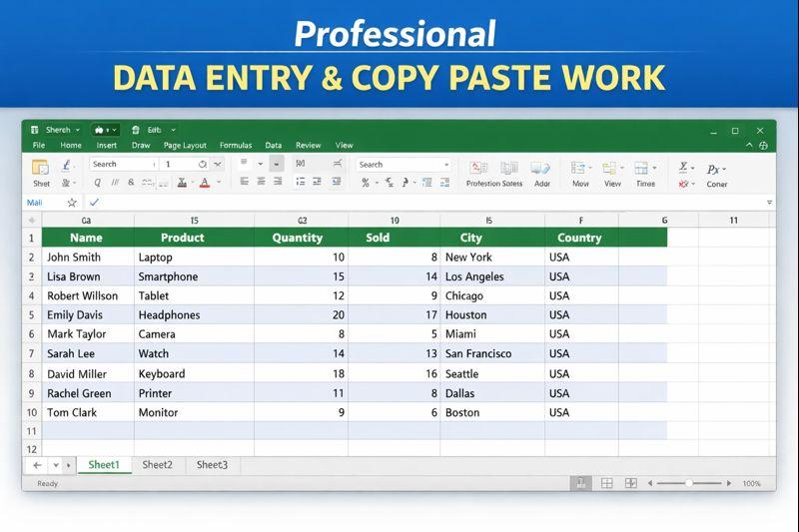Switch to the Sheet2 tab
This screenshot has width=799, height=532.
[157, 465]
